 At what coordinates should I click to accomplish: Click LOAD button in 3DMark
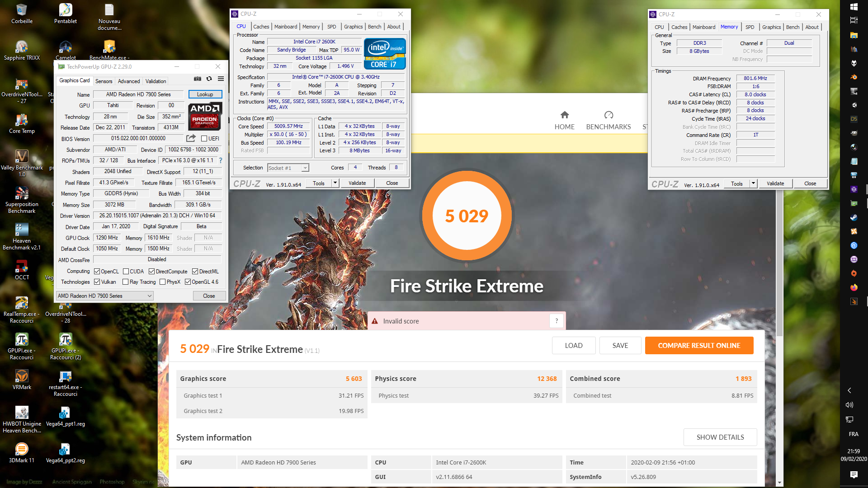coord(574,346)
